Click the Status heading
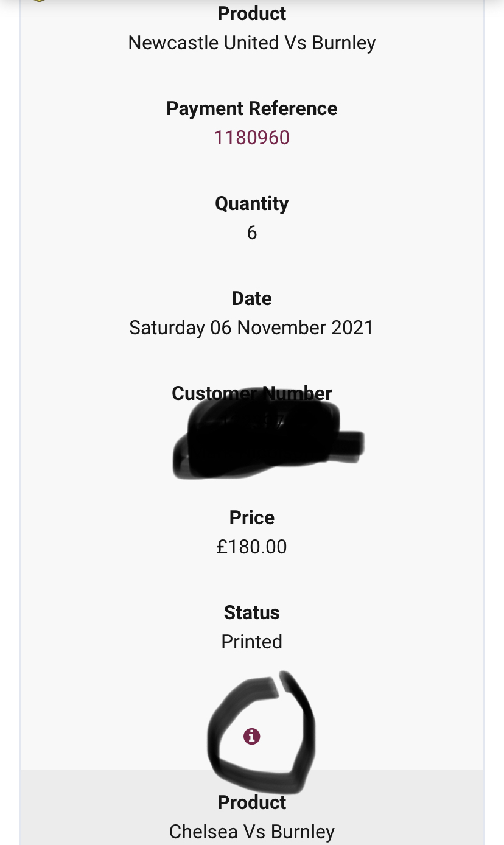The height and width of the screenshot is (845, 504). click(x=251, y=612)
